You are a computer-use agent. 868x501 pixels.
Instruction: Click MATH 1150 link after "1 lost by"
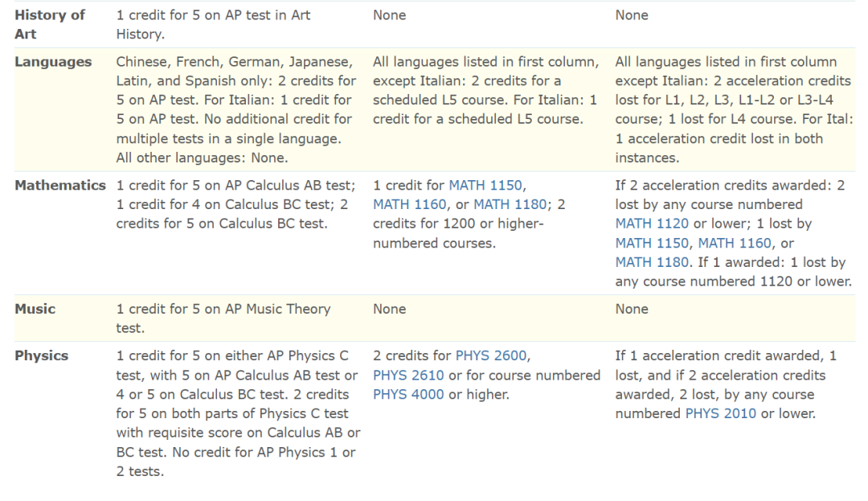tap(652, 243)
